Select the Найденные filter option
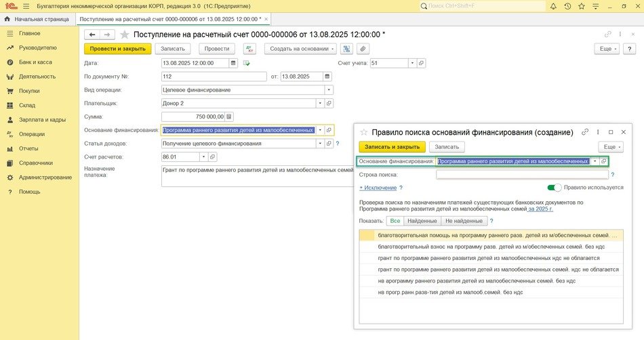Viewport: 644px width, 340px height. (422, 221)
